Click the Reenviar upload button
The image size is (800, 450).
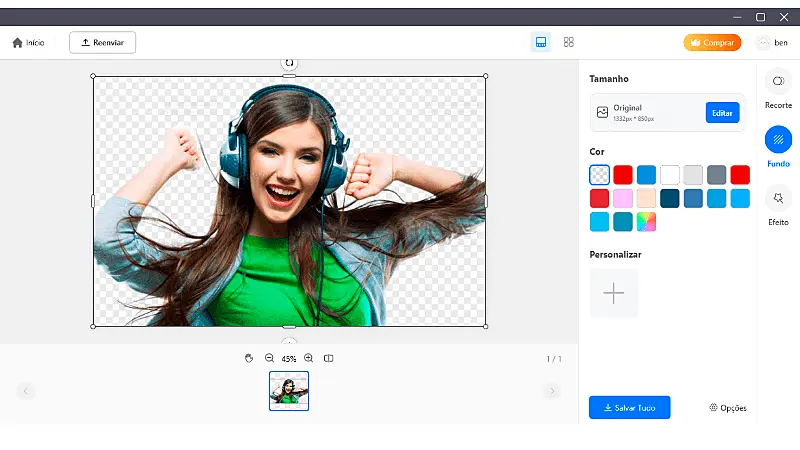coord(103,42)
